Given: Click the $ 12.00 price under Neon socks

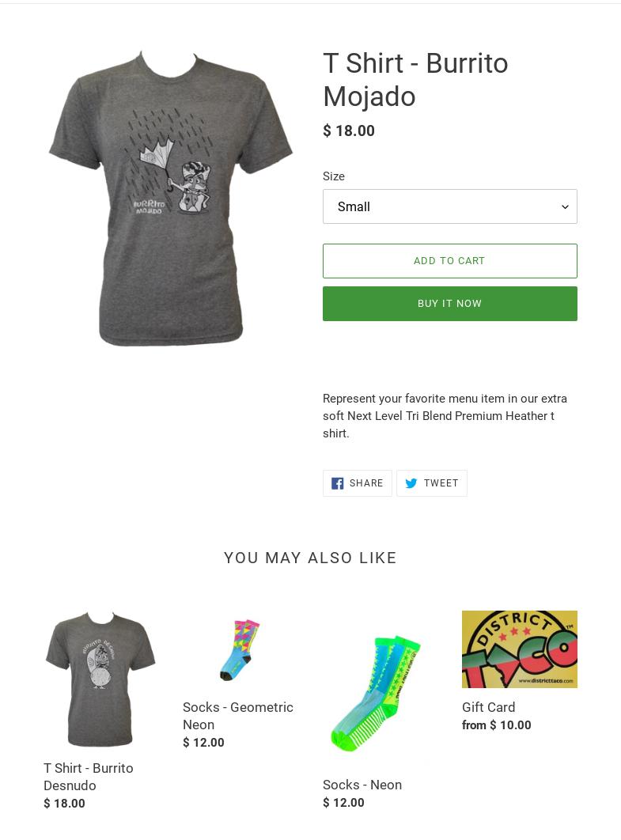Looking at the screenshot, I should [343, 803].
